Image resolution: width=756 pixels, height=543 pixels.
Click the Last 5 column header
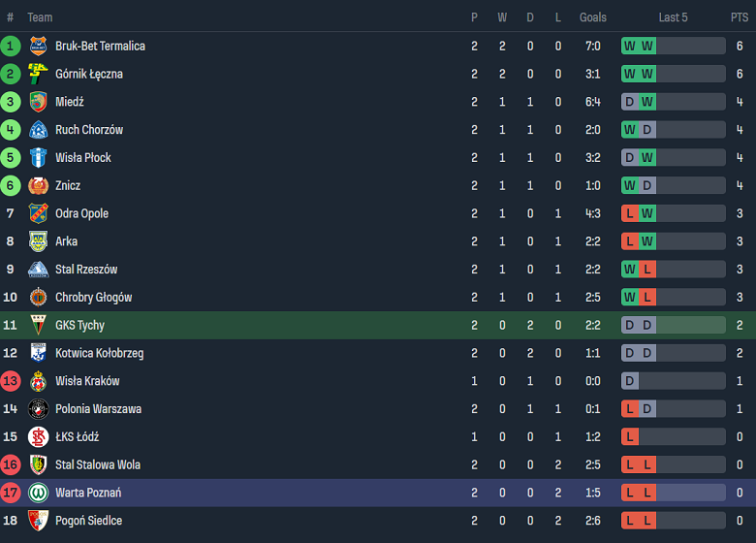673,17
